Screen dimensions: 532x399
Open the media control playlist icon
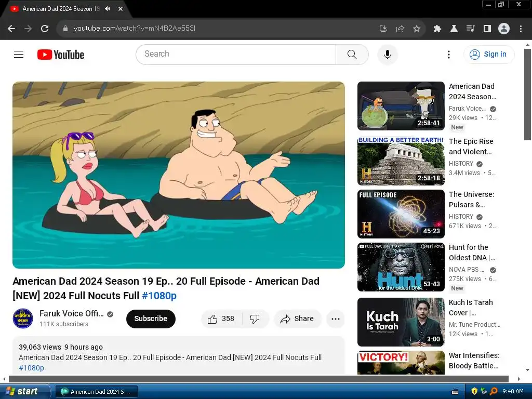(471, 29)
